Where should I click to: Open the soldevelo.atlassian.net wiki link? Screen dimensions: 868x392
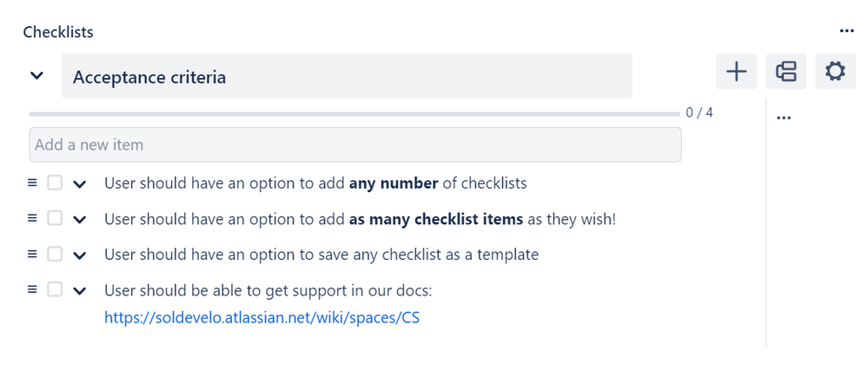click(x=262, y=318)
